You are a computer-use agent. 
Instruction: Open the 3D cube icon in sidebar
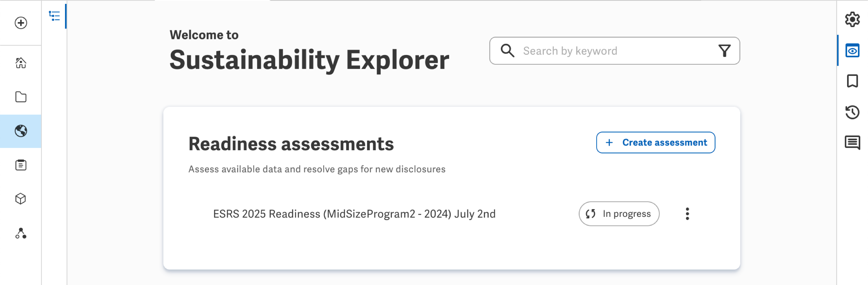pos(21,199)
